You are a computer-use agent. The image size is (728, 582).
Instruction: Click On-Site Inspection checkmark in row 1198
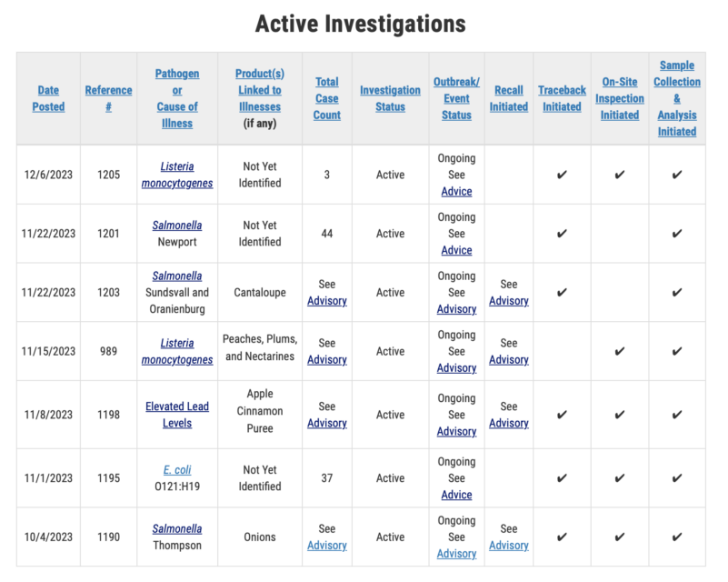(619, 415)
